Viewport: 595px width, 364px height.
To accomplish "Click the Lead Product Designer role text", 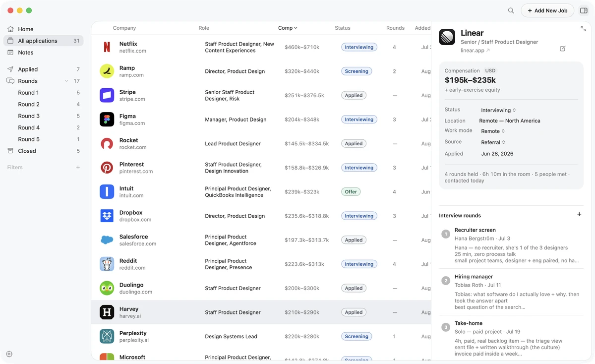I will [x=233, y=144].
